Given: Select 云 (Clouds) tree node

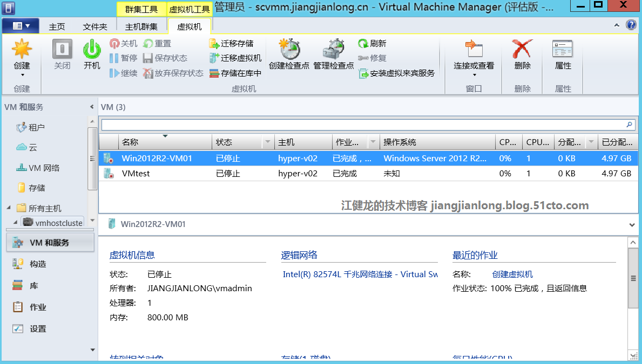Looking at the screenshot, I should coord(27,147).
